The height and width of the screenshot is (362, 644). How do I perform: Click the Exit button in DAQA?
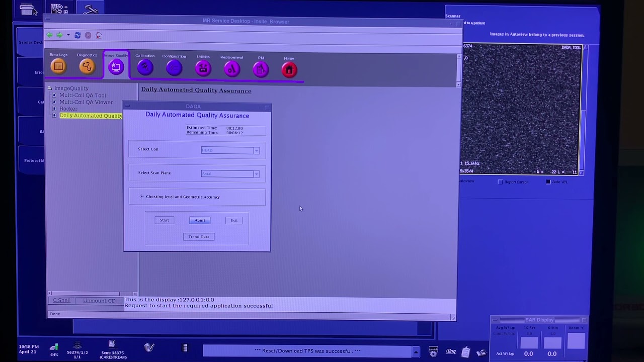(234, 220)
